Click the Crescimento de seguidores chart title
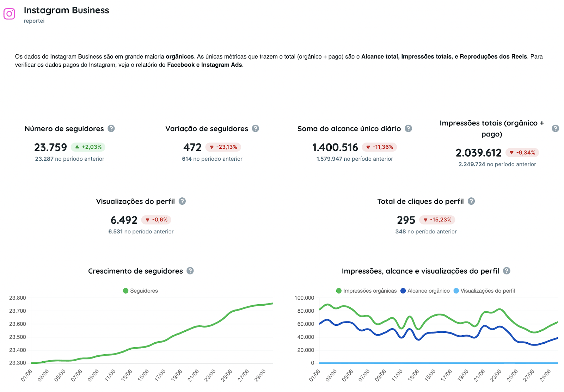564x392 pixels. click(135, 271)
